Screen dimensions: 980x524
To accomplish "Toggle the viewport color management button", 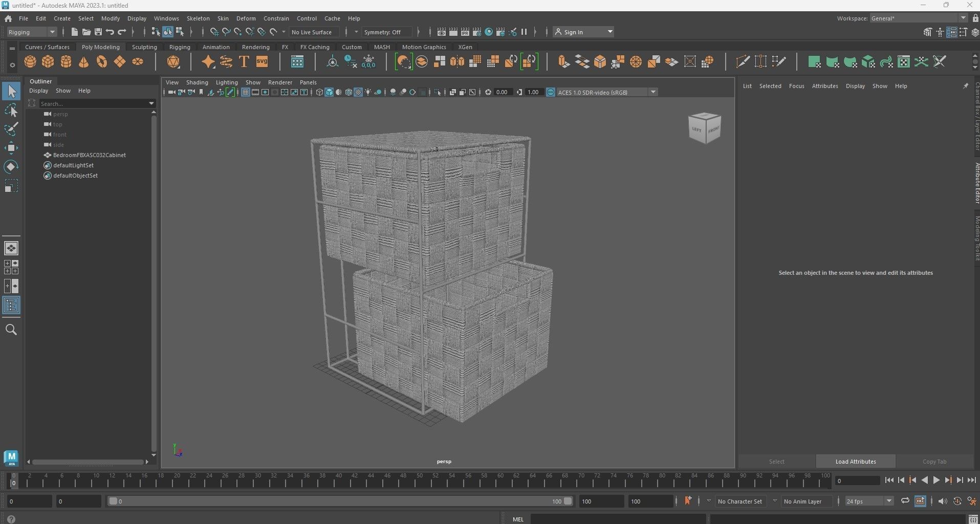I will 551,92.
